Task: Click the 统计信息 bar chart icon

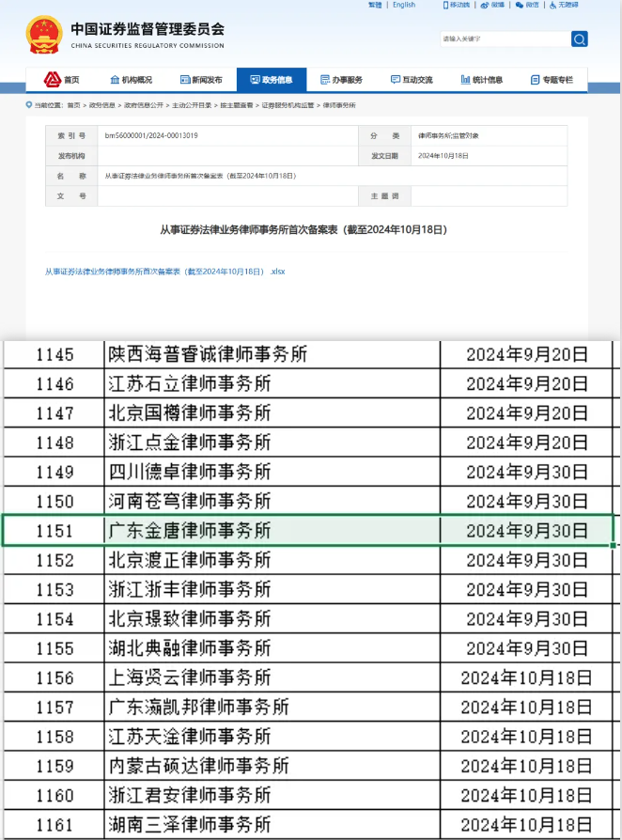Action: point(466,80)
